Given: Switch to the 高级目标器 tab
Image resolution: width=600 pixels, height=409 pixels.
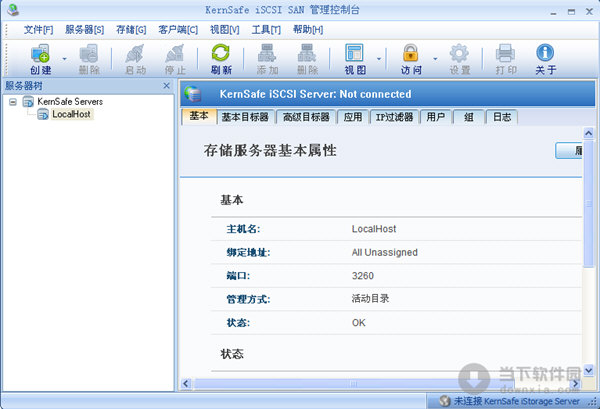Looking at the screenshot, I should point(306,117).
